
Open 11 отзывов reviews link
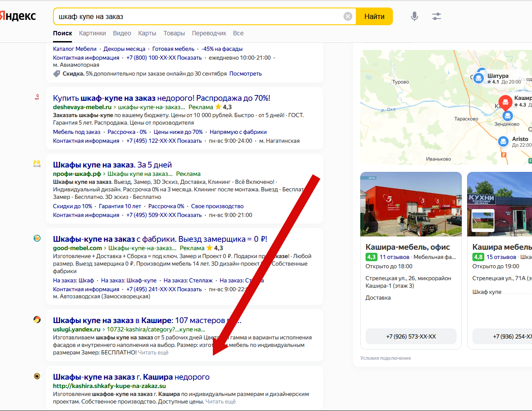point(395,257)
